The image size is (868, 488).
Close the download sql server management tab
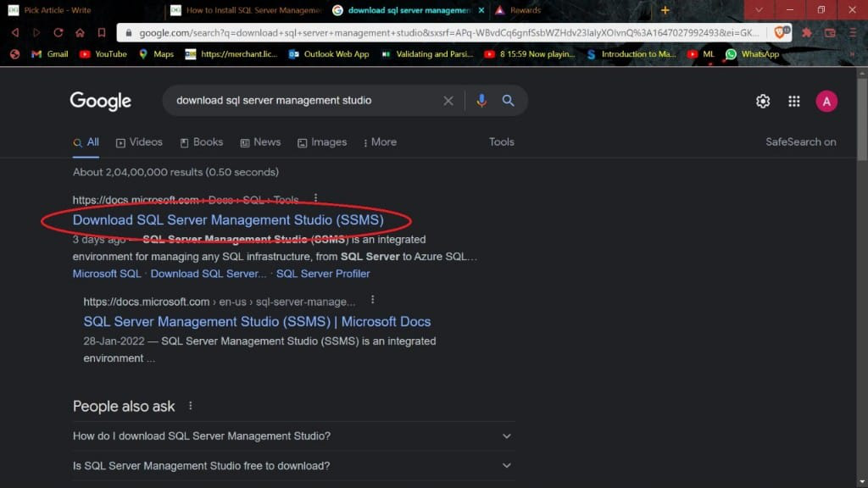[x=481, y=10]
